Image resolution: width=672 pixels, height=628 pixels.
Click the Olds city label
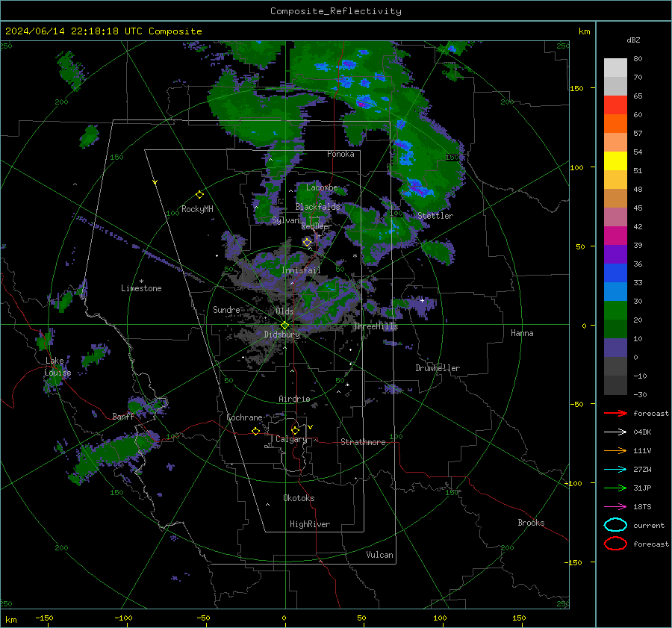[284, 311]
